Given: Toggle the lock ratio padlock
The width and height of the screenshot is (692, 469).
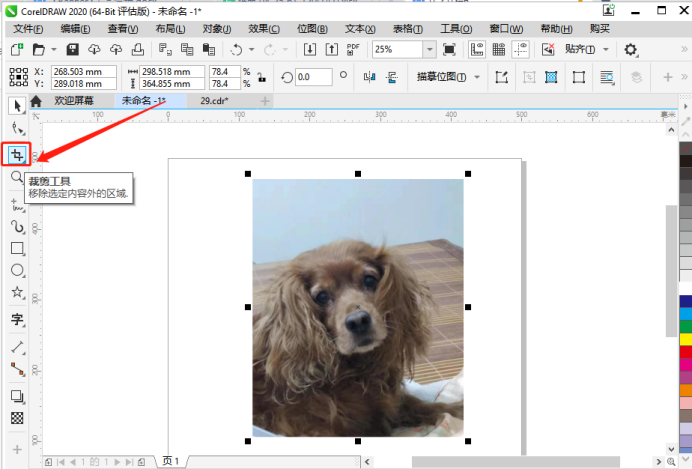Looking at the screenshot, I should (262, 77).
